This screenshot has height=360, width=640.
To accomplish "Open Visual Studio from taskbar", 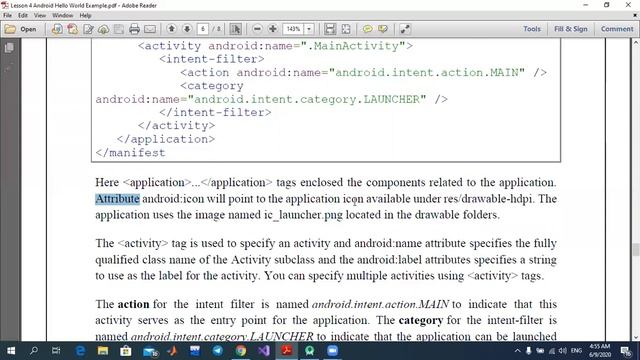I will pyautogui.click(x=264, y=351).
